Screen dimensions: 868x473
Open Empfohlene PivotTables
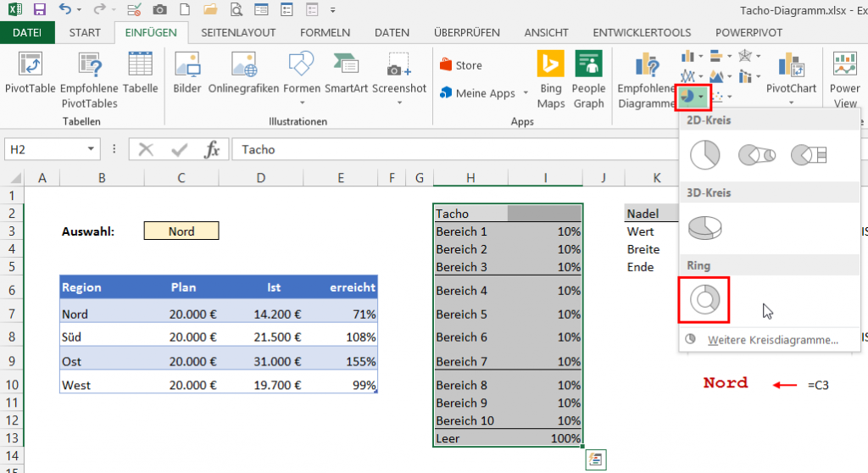(89, 78)
